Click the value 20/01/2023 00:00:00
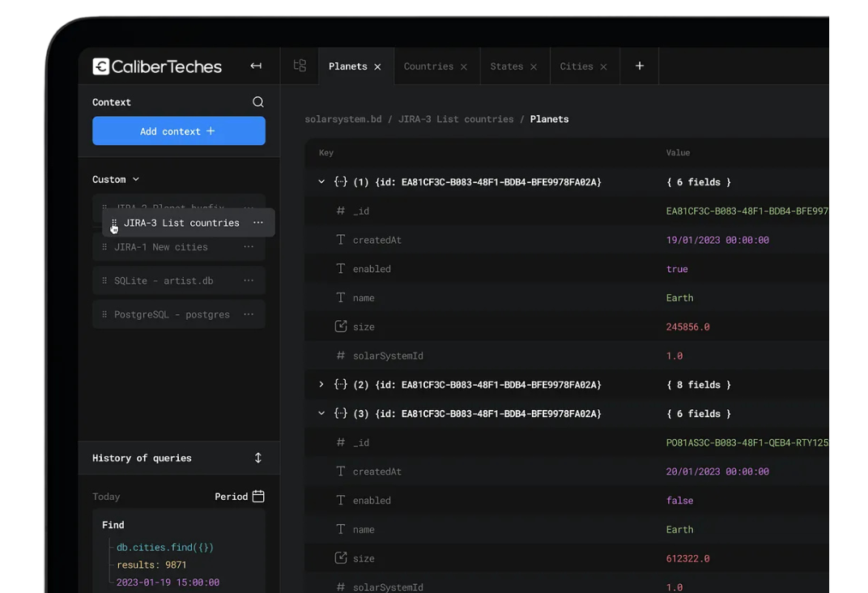868x593 pixels. 717,471
